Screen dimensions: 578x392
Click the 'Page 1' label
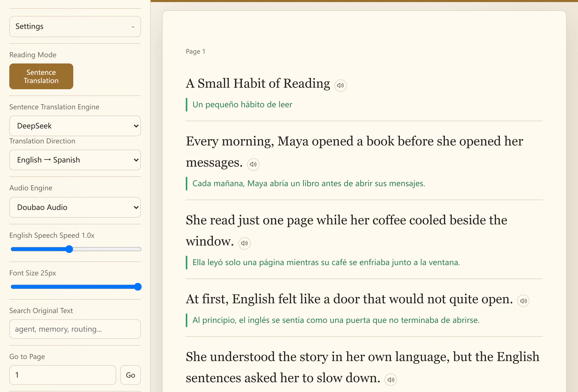click(195, 51)
